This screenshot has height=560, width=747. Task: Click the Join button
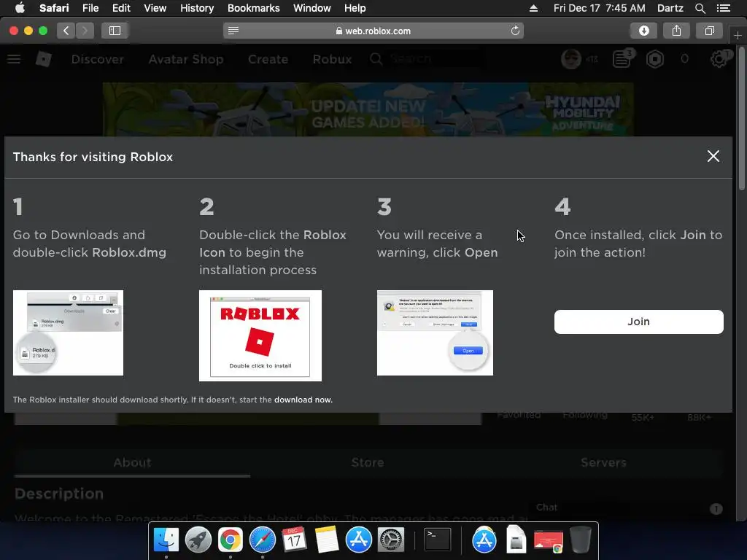point(638,322)
